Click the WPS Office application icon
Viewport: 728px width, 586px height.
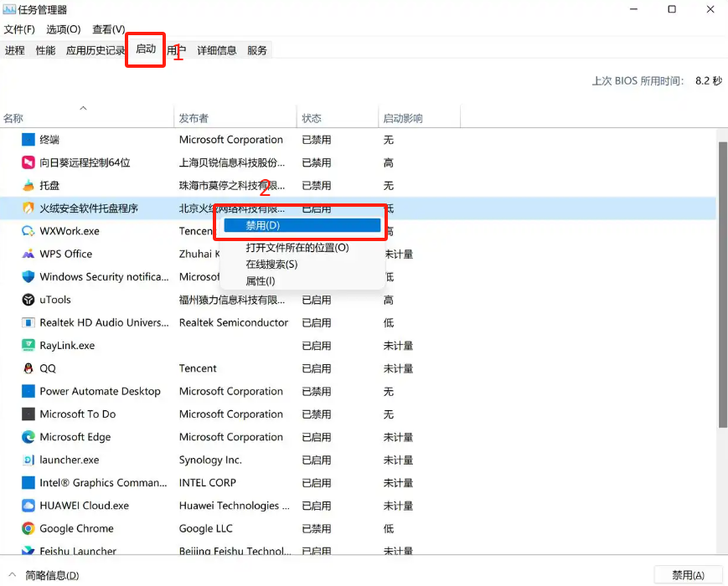pyautogui.click(x=27, y=254)
